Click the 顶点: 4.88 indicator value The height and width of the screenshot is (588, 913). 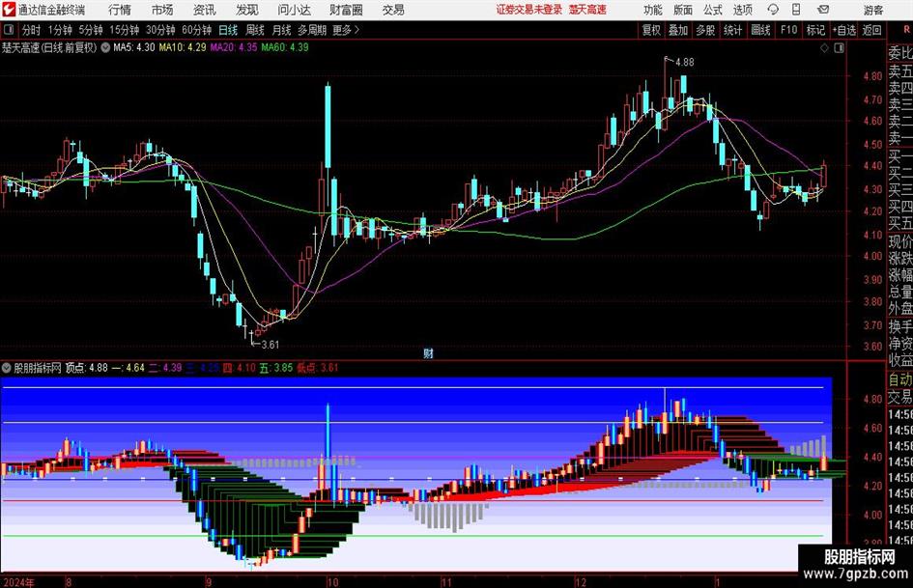pos(87,368)
